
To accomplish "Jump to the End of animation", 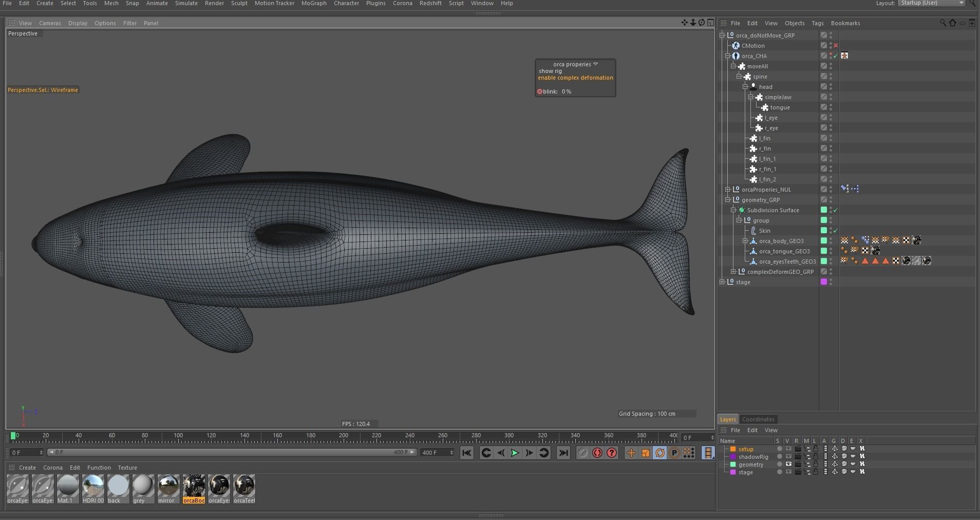I will point(563,453).
